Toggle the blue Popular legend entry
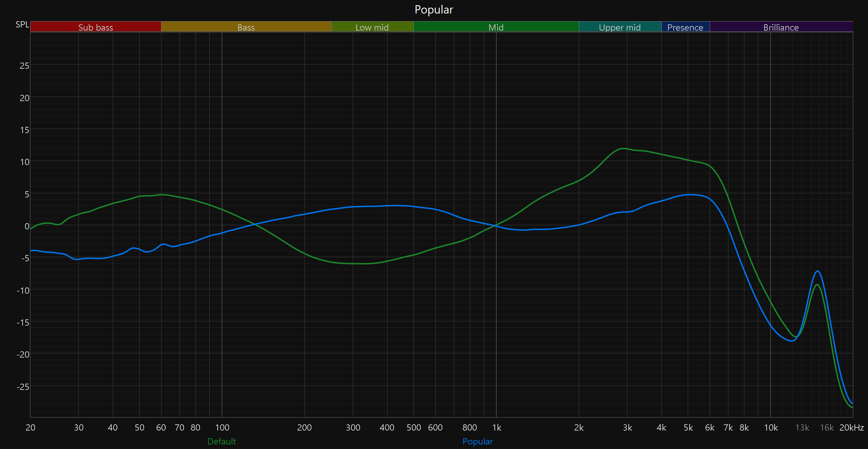The height and width of the screenshot is (449, 868). point(477,441)
